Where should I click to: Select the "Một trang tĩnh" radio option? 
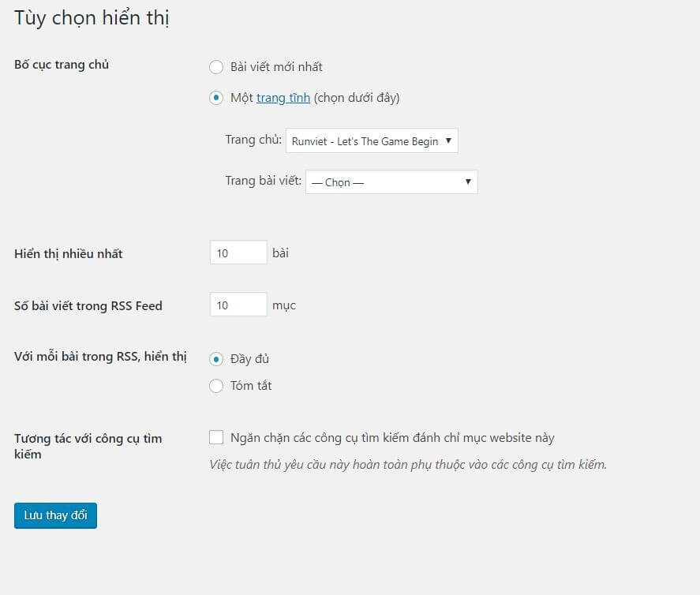pos(216,99)
